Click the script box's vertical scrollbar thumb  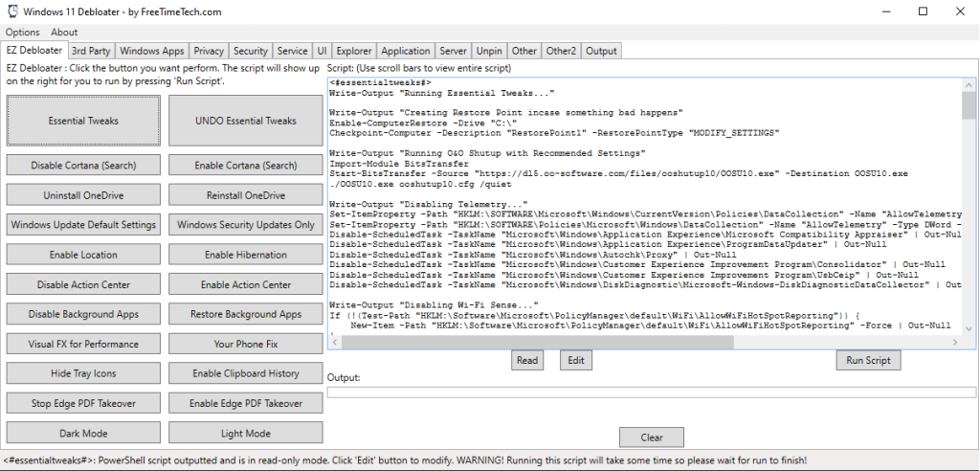click(969, 105)
